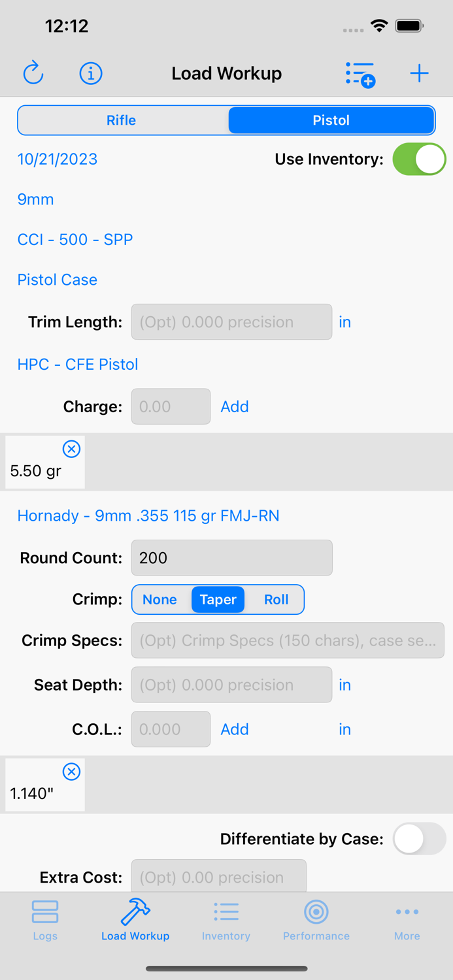Tap the list-add icon in header
The width and height of the screenshot is (453, 980).
pyautogui.click(x=360, y=74)
